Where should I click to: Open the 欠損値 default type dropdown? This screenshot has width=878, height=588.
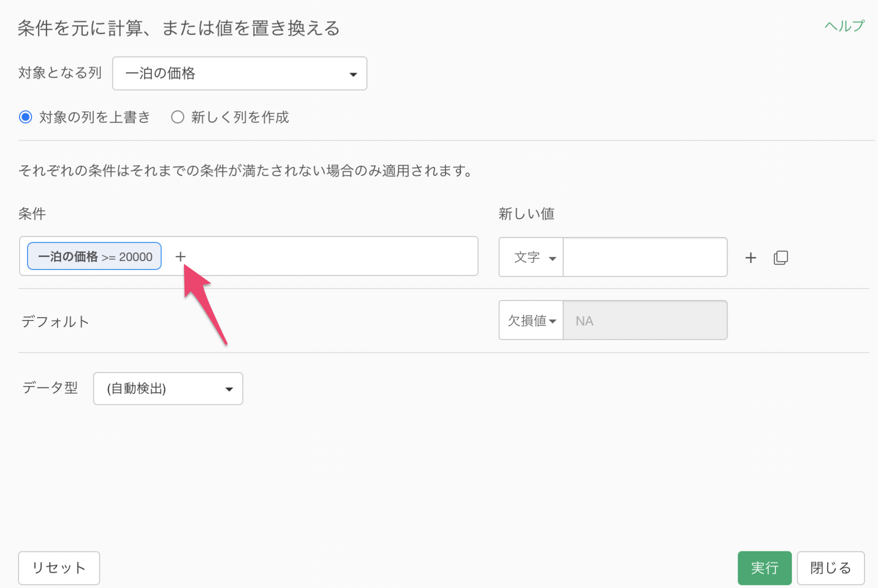pyautogui.click(x=531, y=321)
